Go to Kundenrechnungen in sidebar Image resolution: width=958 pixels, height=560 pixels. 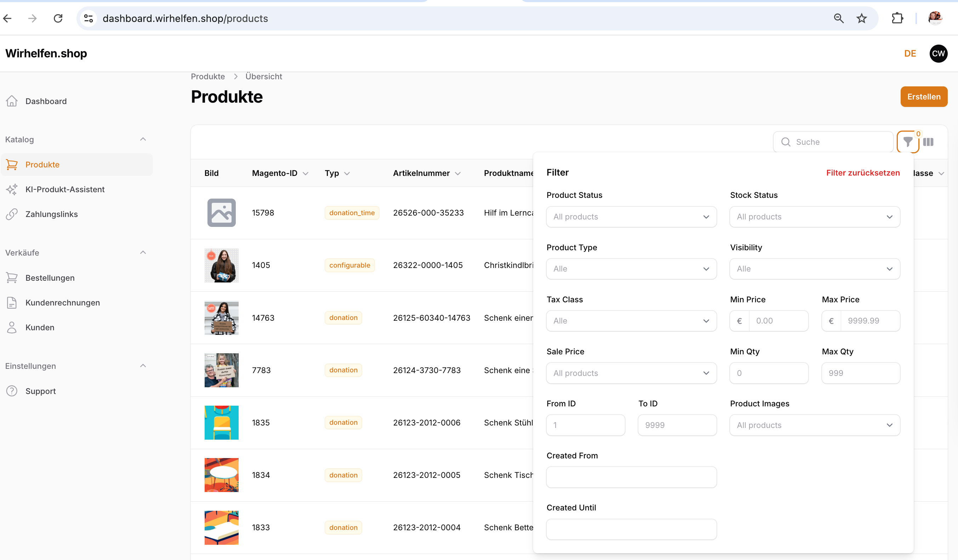[62, 303]
